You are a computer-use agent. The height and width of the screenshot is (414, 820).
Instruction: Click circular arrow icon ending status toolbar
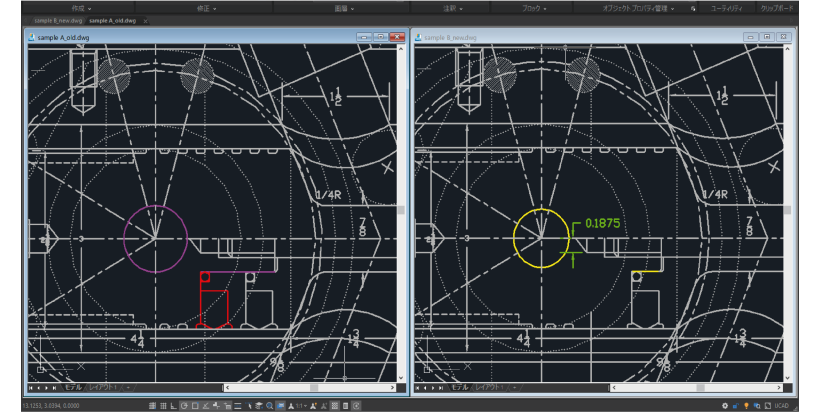[356, 406]
